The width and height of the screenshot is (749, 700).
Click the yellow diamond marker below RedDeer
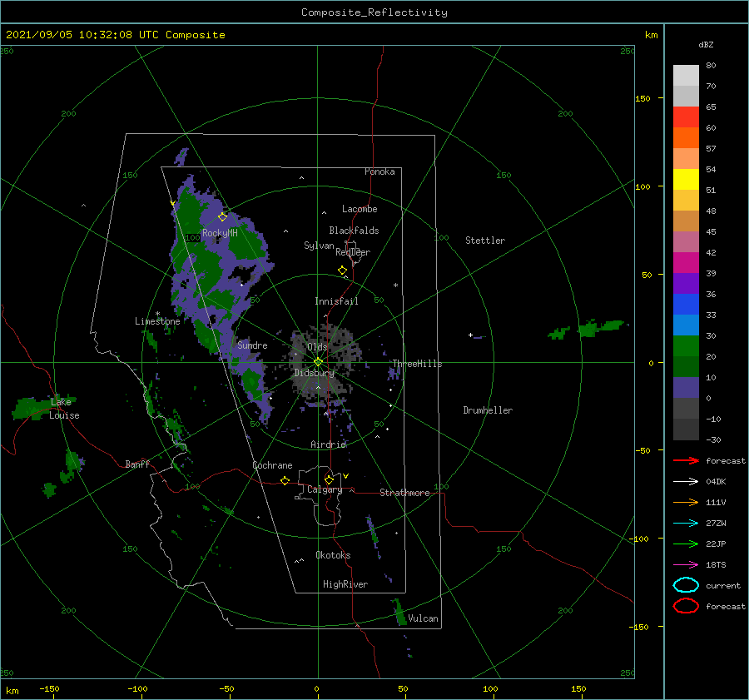[x=343, y=271]
